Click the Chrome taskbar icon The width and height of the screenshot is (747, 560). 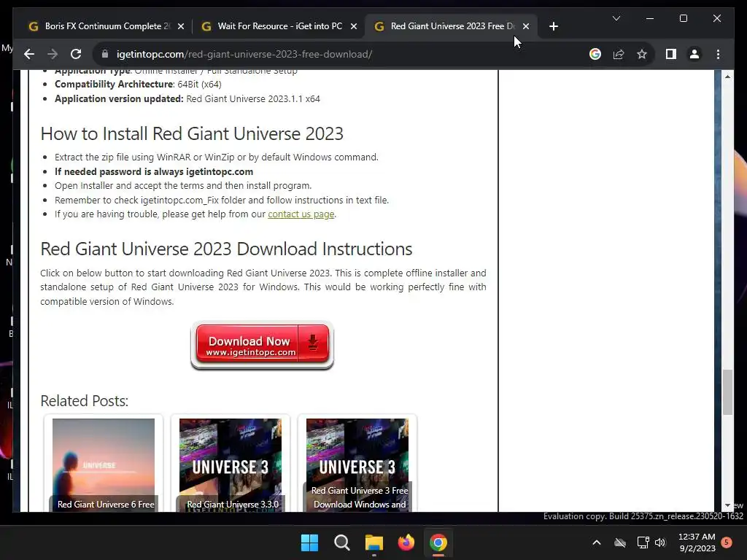438,542
